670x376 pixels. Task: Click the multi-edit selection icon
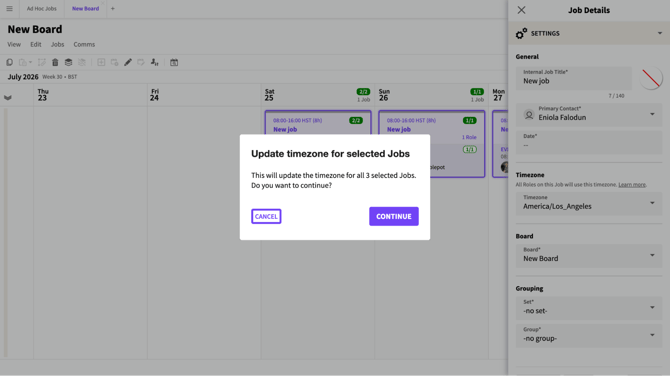pyautogui.click(x=41, y=62)
